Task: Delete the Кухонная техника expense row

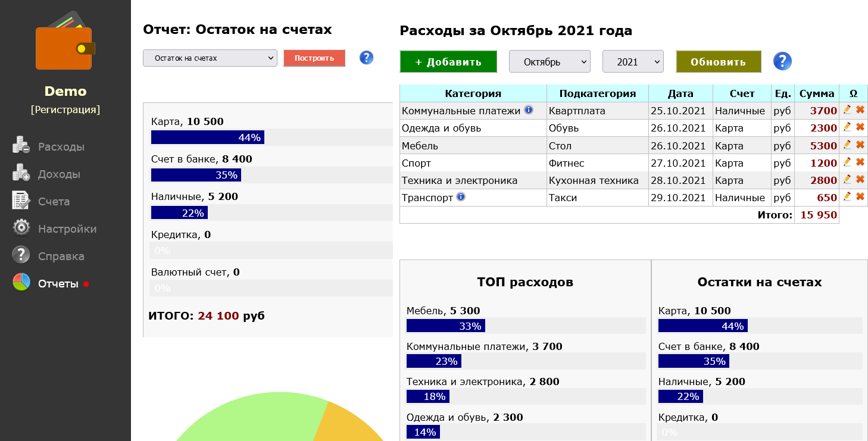Action: tap(860, 179)
